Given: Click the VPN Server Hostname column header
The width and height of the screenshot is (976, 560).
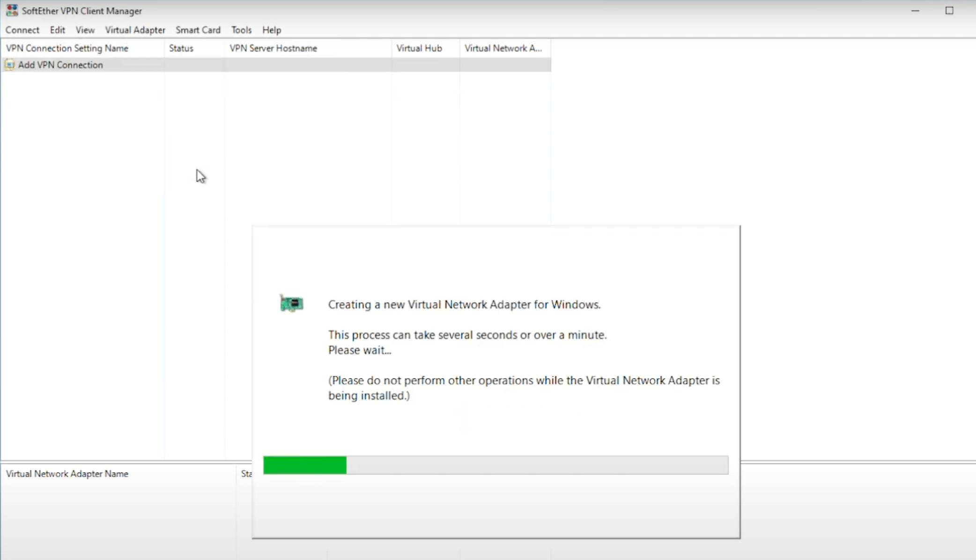Looking at the screenshot, I should (x=274, y=48).
